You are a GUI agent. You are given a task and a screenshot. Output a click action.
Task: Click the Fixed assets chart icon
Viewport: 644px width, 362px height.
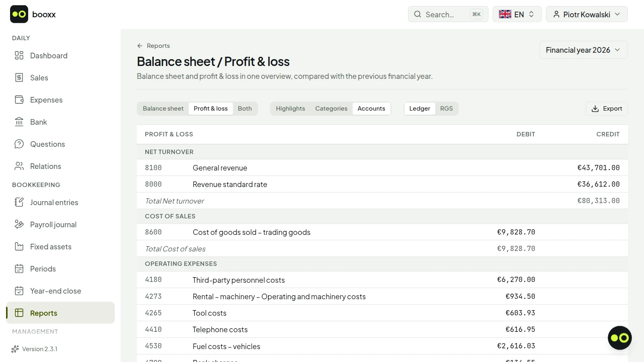[x=19, y=247]
